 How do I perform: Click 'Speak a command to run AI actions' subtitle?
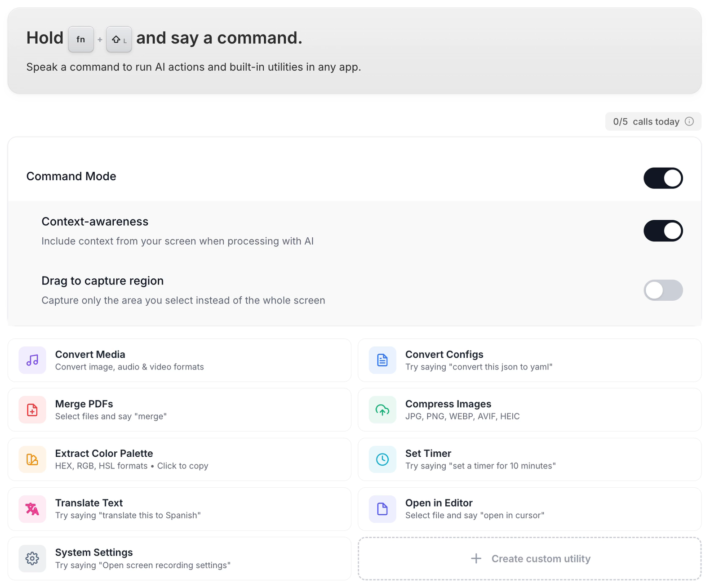tap(194, 67)
